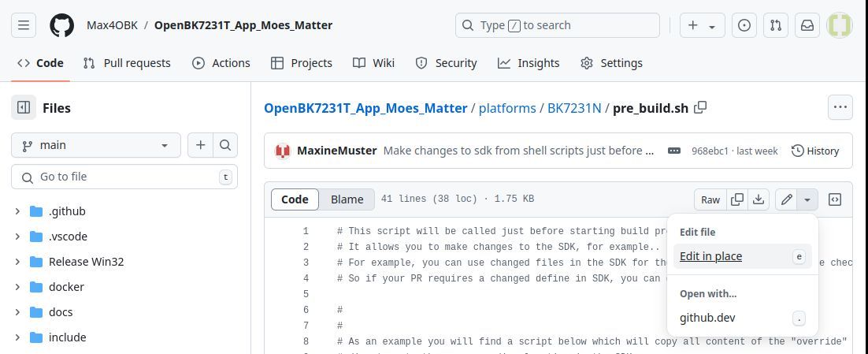Select the include folder row

pos(124,337)
